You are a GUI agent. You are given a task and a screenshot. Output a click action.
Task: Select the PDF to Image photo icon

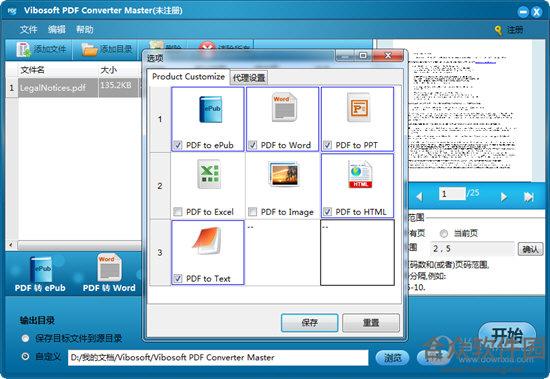[x=283, y=174]
